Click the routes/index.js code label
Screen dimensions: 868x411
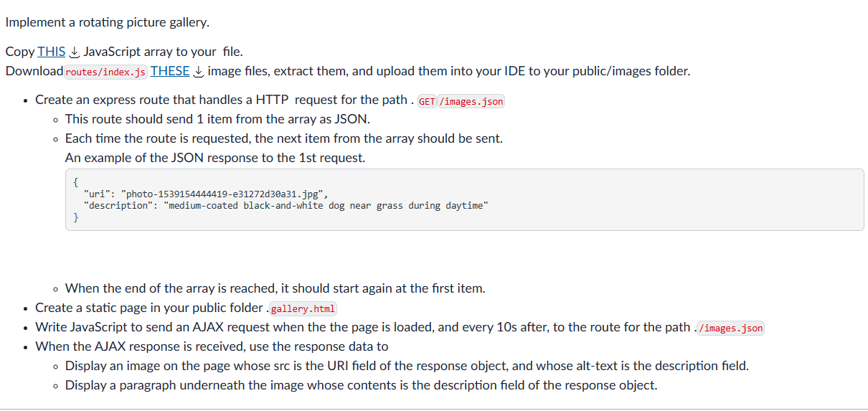pyautogui.click(x=106, y=72)
